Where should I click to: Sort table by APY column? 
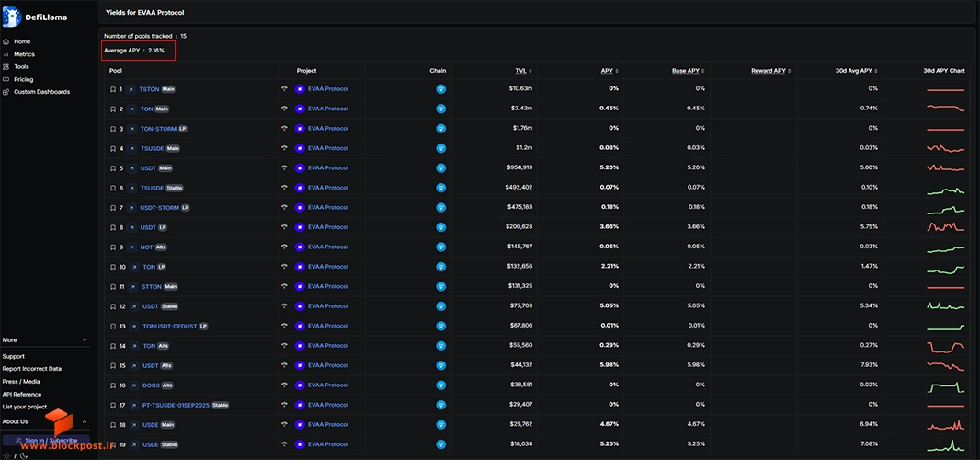(610, 71)
